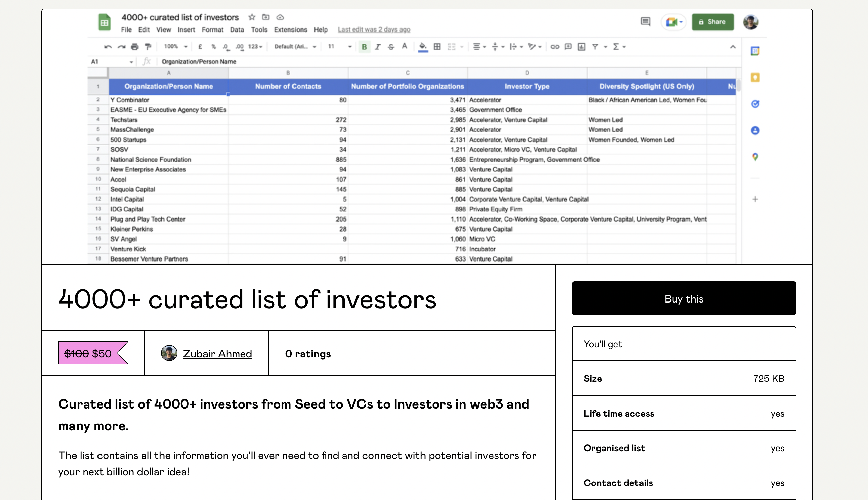Viewport: 868px width, 500px height.
Task: Open the zoom 100% dropdown
Action: (x=175, y=46)
